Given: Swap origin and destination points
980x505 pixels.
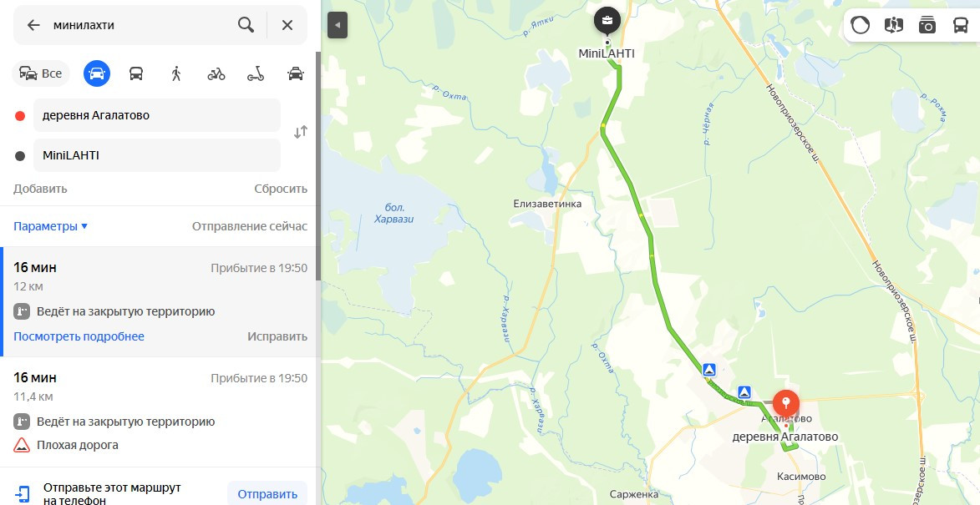Looking at the screenshot, I should click(301, 132).
